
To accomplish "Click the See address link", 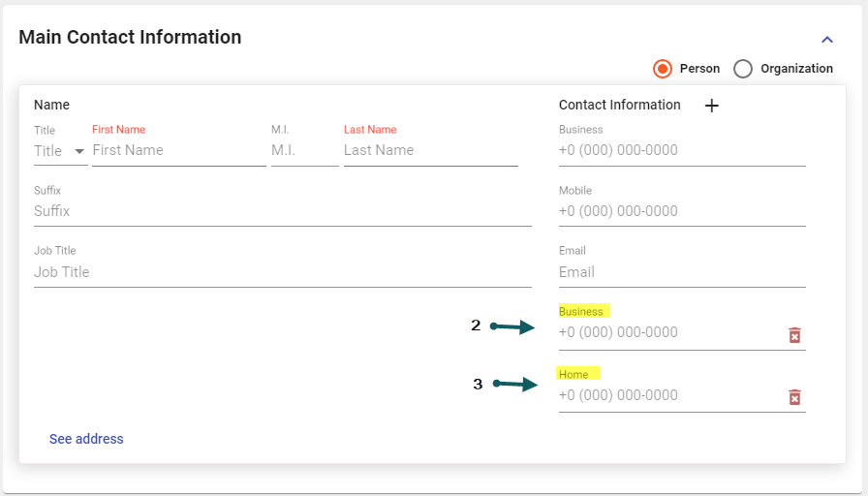I will click(86, 439).
